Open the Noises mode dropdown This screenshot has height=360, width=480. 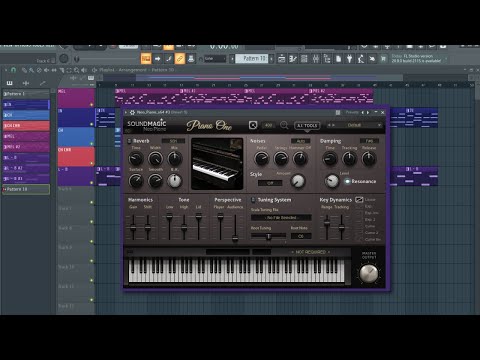point(300,141)
